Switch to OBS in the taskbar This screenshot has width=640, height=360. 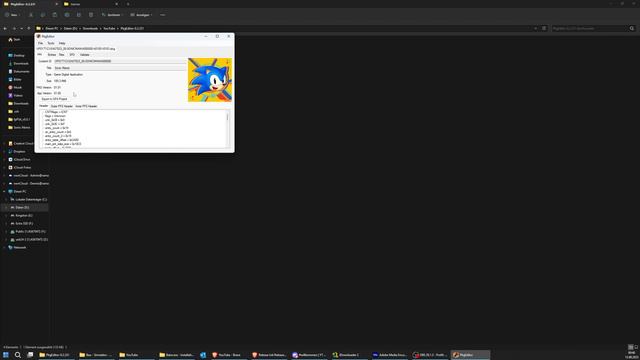click(x=430, y=355)
